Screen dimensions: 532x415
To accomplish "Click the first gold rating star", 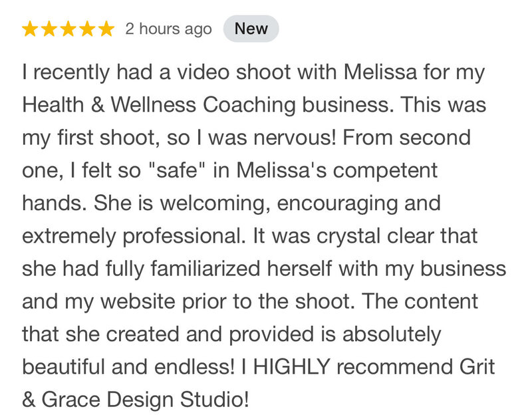I will 30,29.
